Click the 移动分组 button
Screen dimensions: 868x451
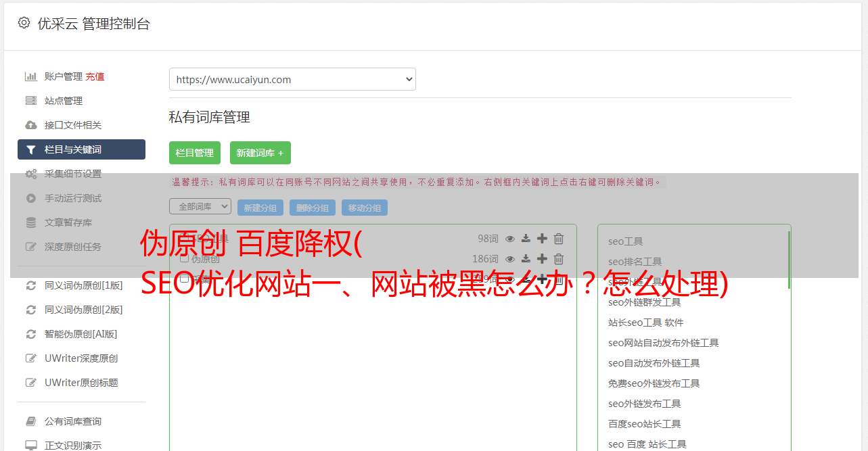(365, 208)
